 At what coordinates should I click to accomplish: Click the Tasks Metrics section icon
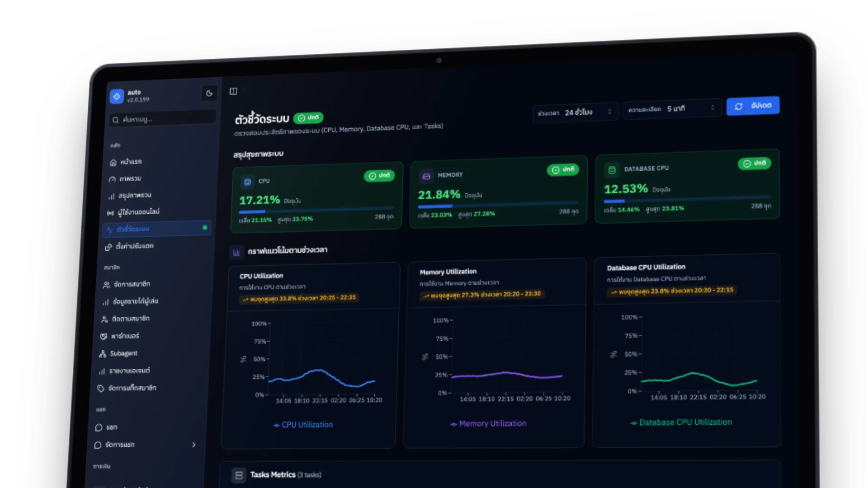239,475
